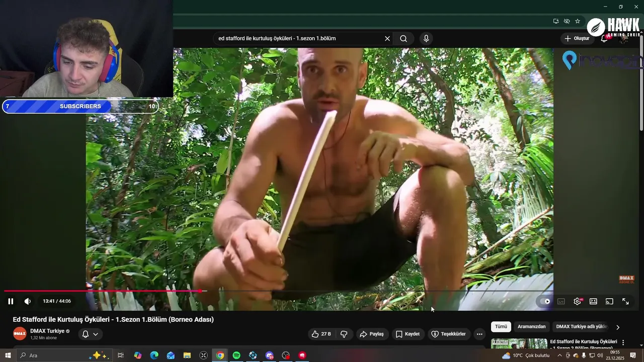Screen dimensions: 644x362
Task: Save video with Kaydet button
Action: coord(408,334)
